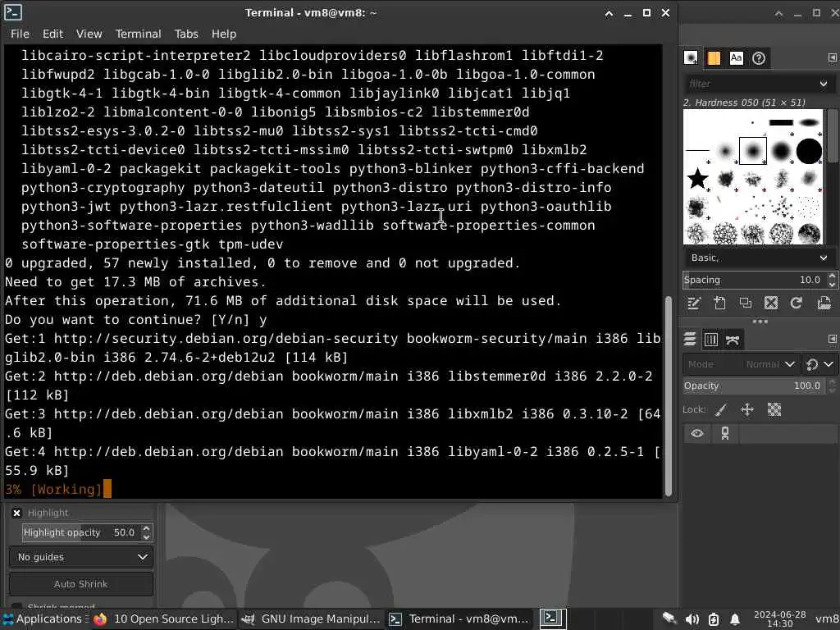The image size is (840, 630).
Task: Click the terminal vertical scrollbar
Action: pos(668,395)
